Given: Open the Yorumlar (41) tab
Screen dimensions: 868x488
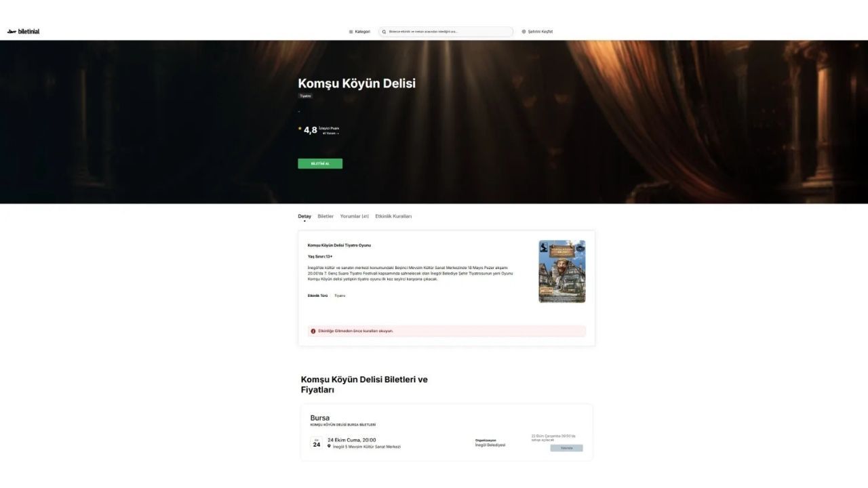Looking at the screenshot, I should 354,216.
